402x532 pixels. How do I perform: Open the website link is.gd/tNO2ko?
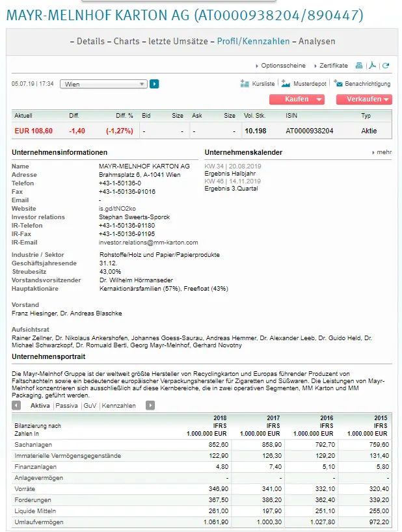pyautogui.click(x=117, y=209)
